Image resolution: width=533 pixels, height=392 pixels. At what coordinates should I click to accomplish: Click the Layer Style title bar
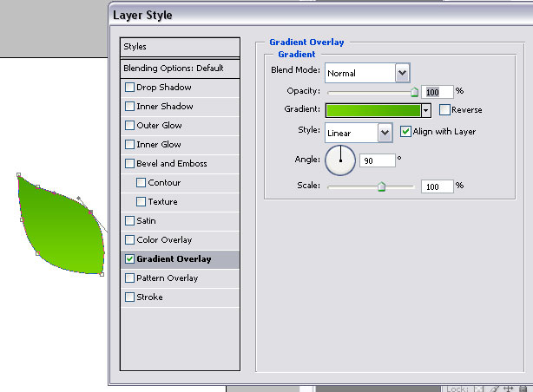320,15
